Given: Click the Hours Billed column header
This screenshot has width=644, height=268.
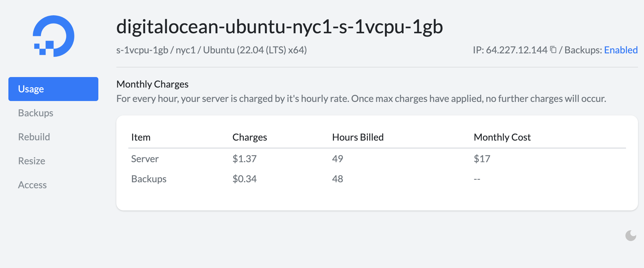Looking at the screenshot, I should click(x=358, y=137).
